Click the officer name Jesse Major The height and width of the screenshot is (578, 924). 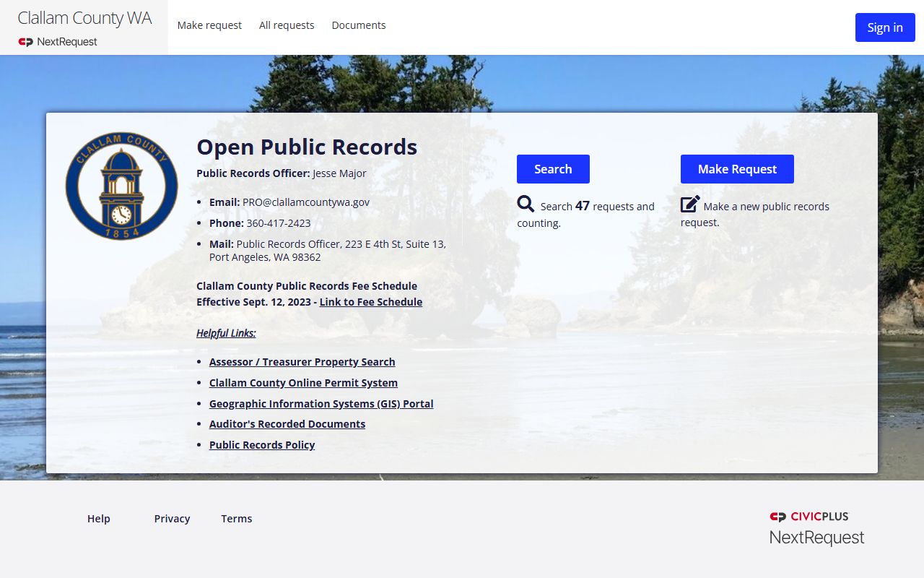[339, 173]
